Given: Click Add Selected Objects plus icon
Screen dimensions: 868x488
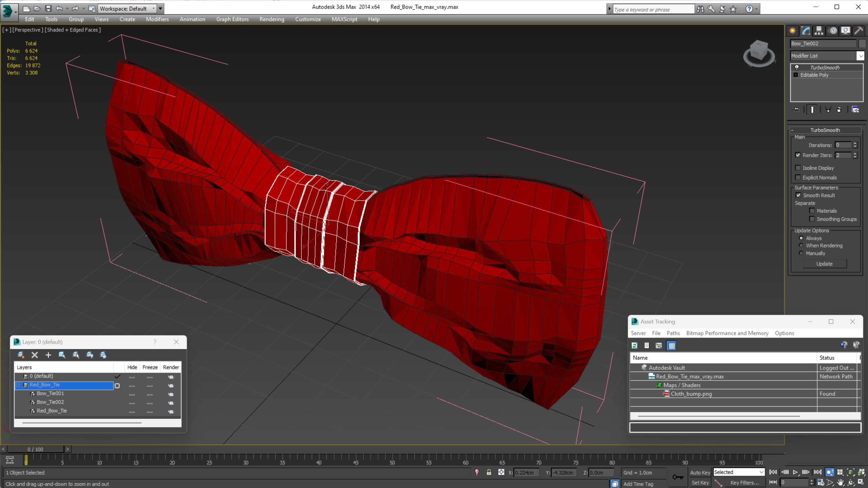Looking at the screenshot, I should pyautogui.click(x=48, y=355).
